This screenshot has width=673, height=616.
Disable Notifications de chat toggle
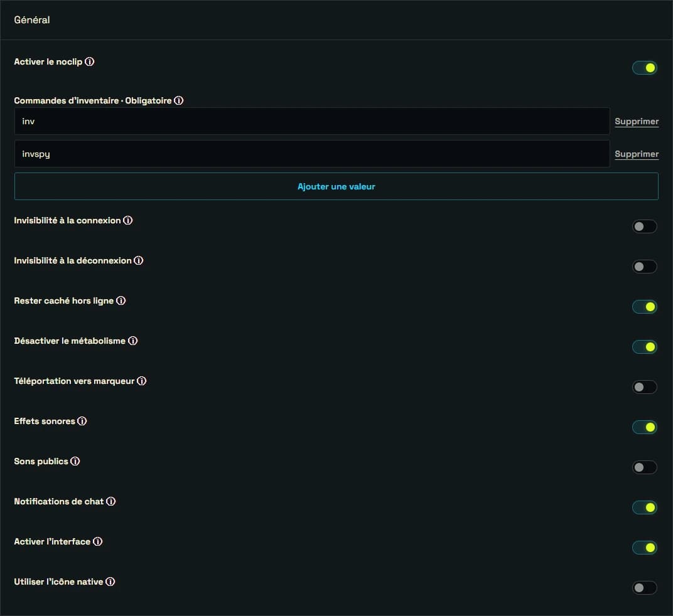point(645,507)
